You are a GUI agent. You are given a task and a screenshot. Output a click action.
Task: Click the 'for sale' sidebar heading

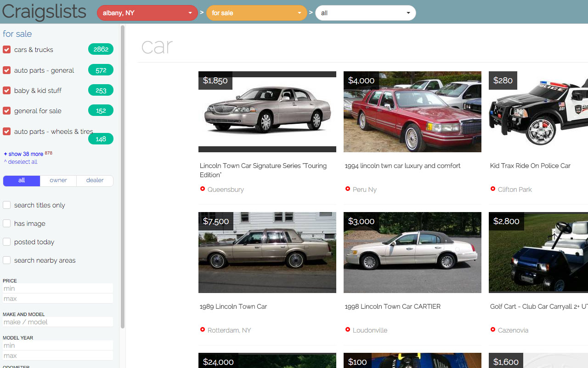tap(17, 34)
